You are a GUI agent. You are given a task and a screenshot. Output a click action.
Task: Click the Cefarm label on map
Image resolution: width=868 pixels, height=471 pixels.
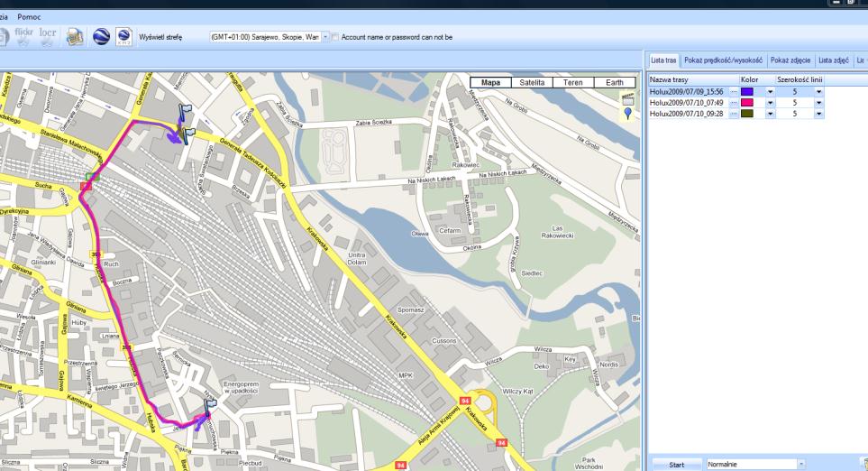click(x=450, y=230)
